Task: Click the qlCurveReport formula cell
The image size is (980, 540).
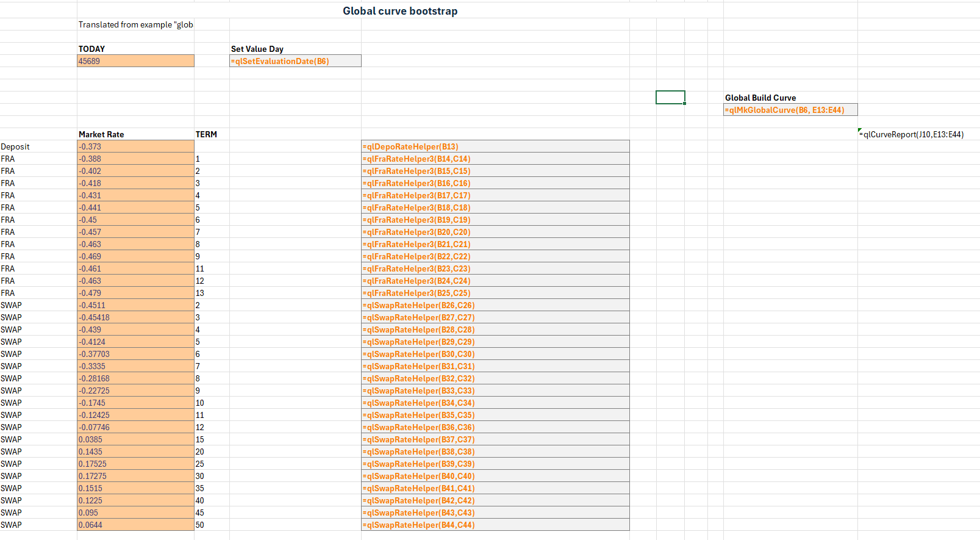Action: (x=912, y=134)
